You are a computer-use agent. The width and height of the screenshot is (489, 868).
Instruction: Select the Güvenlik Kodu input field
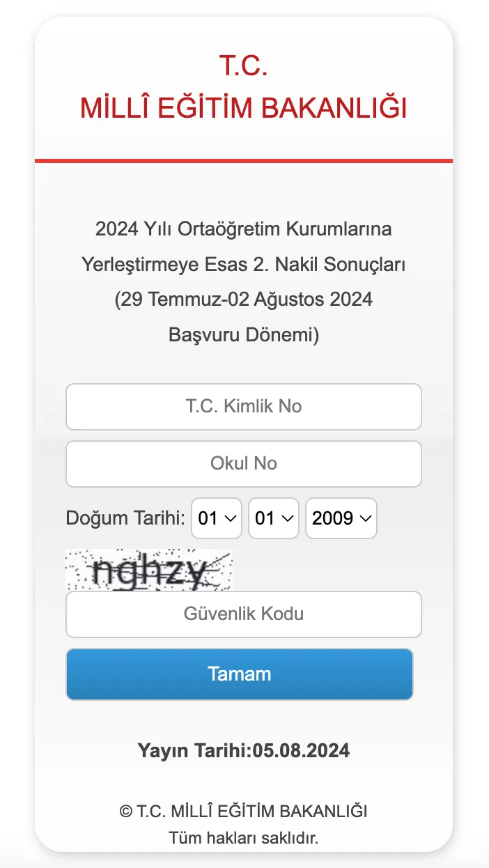244,614
